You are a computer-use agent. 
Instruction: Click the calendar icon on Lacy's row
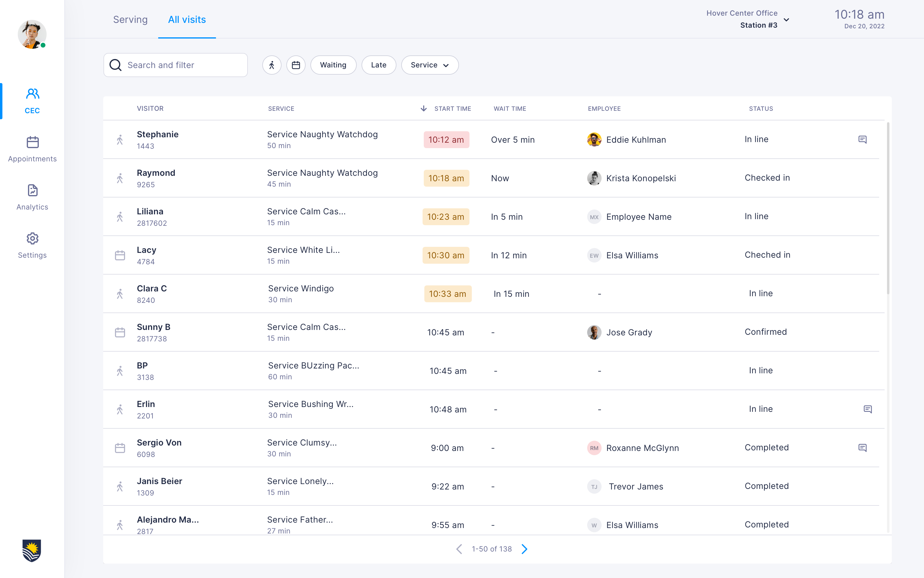[x=120, y=255]
